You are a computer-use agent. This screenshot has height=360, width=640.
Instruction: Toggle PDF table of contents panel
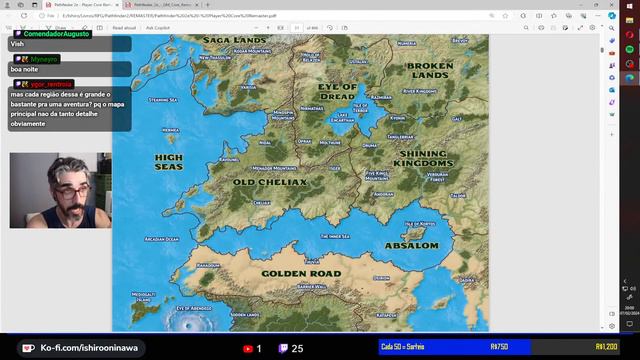(x=9, y=28)
